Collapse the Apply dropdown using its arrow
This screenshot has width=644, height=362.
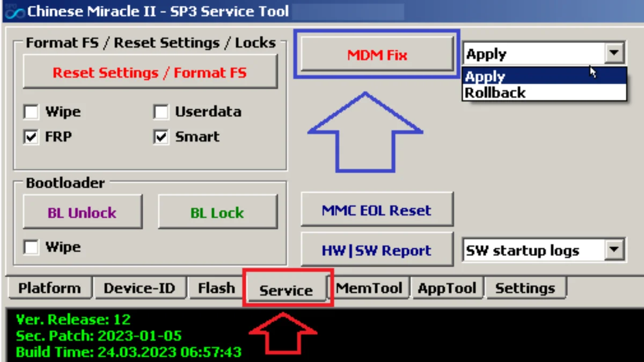click(613, 54)
